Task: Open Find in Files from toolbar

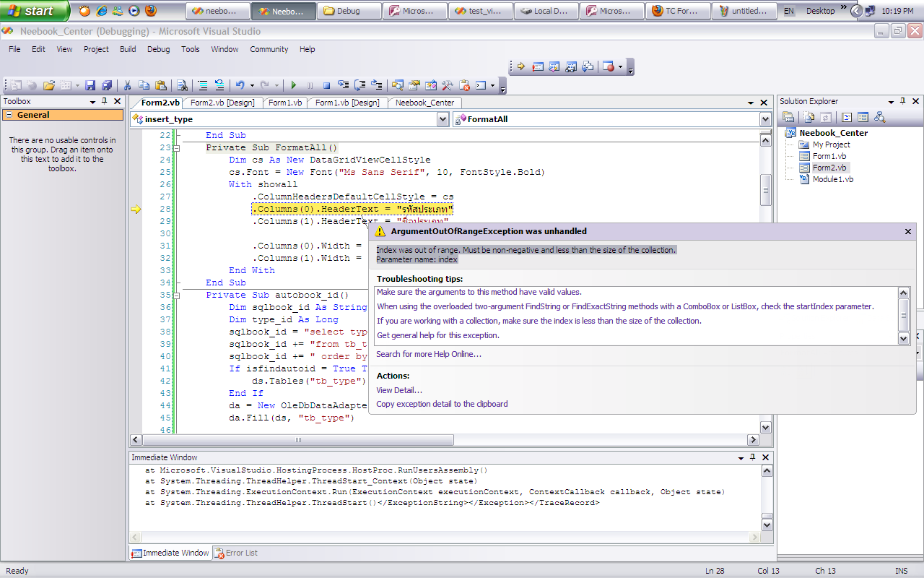Action: click(182, 85)
